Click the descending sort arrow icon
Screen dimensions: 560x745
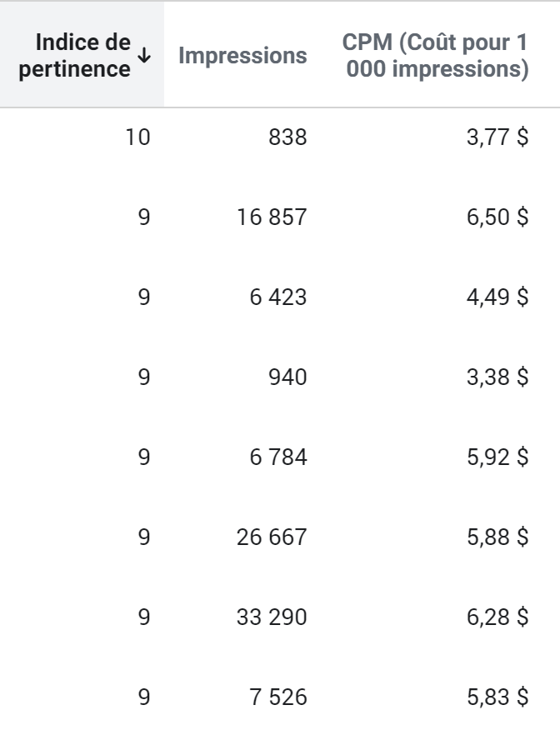tap(144, 56)
